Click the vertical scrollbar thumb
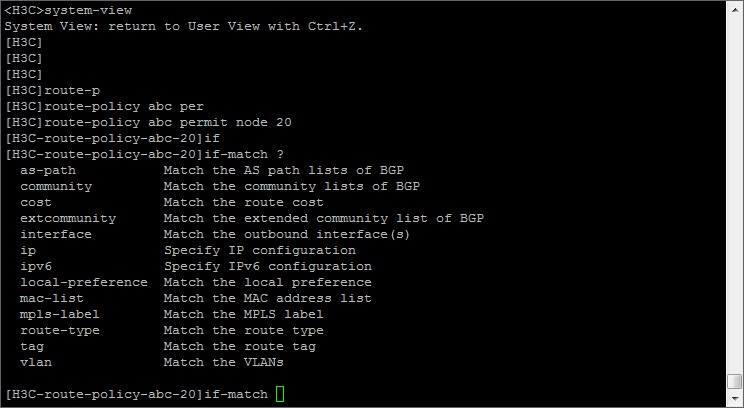Screen dimensions: 744x408 point(735,380)
